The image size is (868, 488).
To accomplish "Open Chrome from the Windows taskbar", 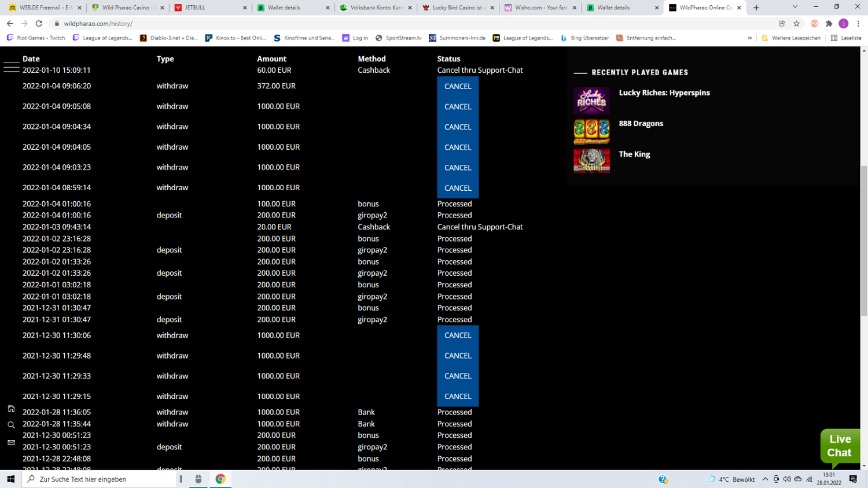I will pos(220,479).
